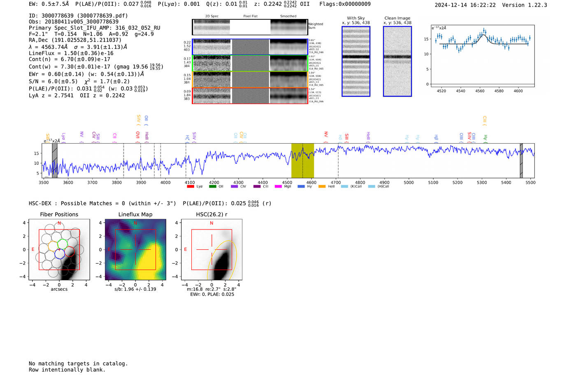Click the emission line fit plot

[x=483, y=56]
